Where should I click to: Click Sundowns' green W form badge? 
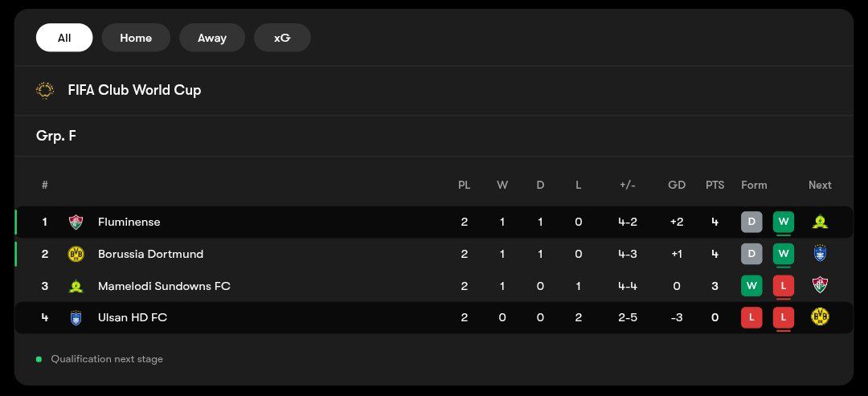(x=751, y=286)
